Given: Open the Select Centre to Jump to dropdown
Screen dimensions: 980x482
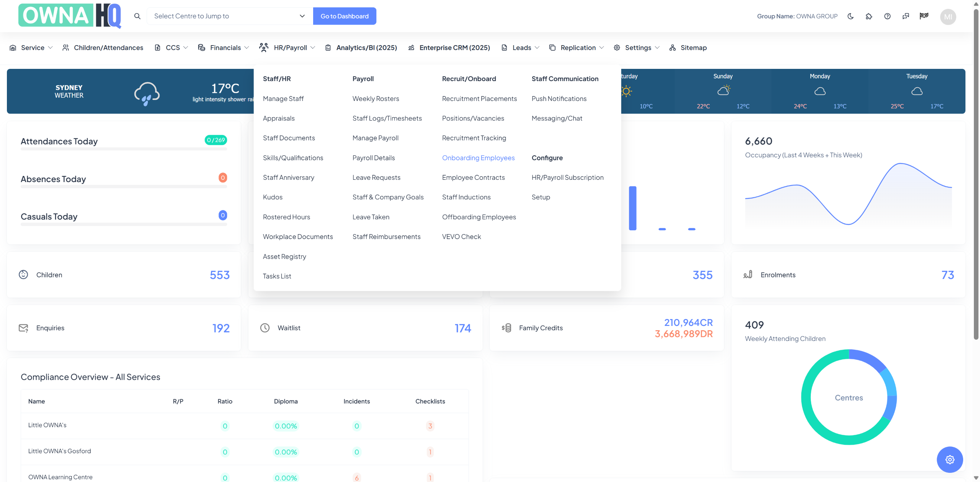Looking at the screenshot, I should (x=230, y=16).
